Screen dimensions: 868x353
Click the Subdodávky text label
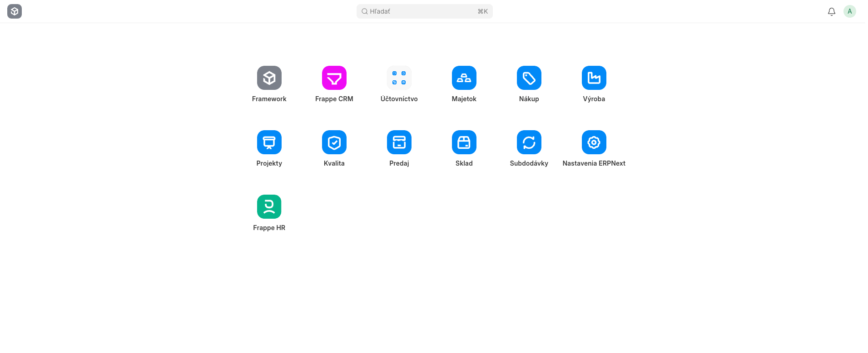pyautogui.click(x=529, y=163)
